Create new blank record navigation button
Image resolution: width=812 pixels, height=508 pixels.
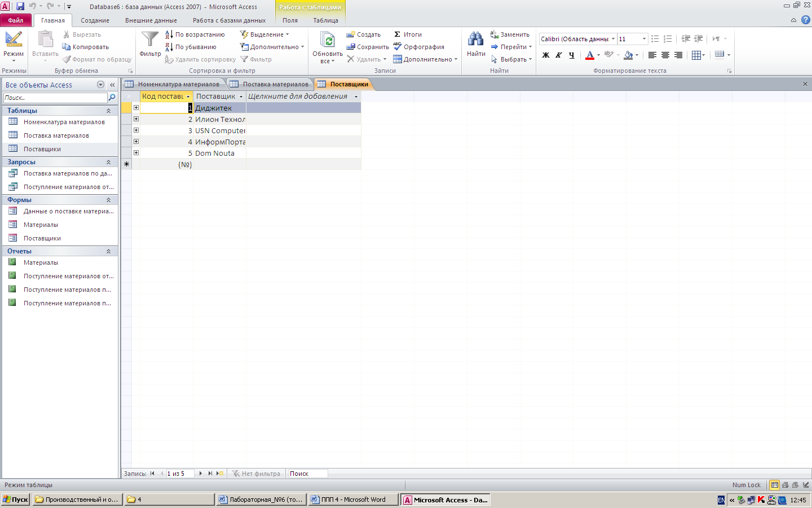[220, 474]
